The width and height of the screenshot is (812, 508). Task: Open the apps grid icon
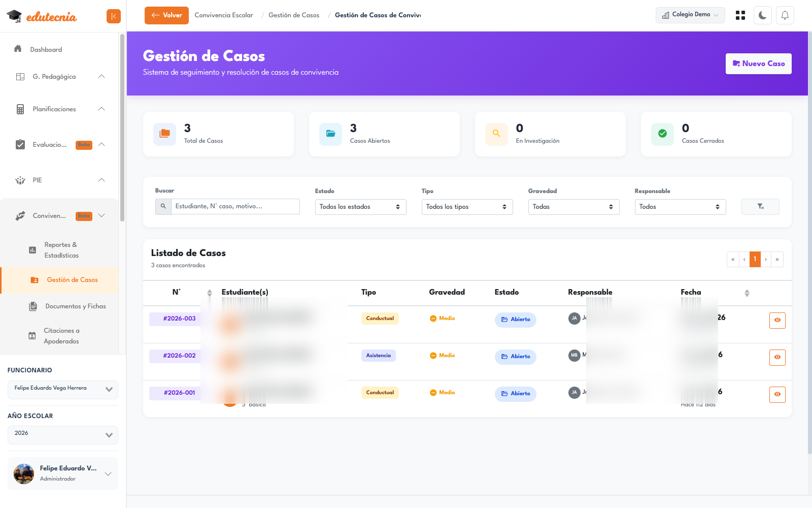740,15
